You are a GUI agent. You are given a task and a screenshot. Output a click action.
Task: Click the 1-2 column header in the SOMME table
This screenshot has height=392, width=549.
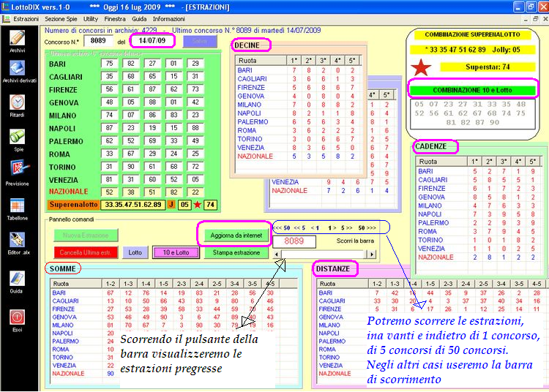pyautogui.click(x=111, y=284)
